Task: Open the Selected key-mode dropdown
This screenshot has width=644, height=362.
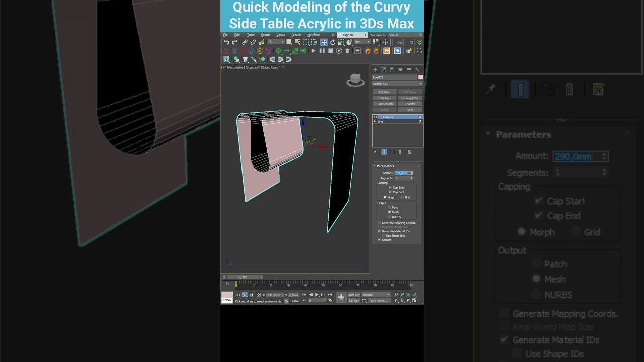Action: tap(376, 295)
